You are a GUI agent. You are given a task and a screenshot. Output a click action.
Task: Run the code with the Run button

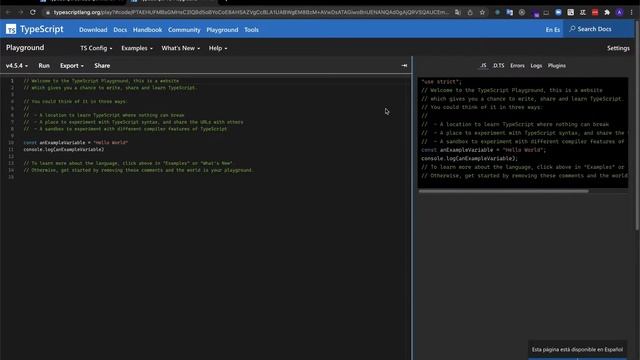tap(44, 66)
